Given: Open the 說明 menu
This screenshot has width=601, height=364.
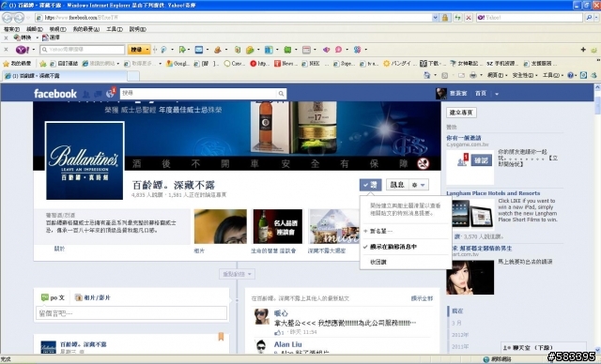Looking at the screenshot, I should pyautogui.click(x=137, y=29).
